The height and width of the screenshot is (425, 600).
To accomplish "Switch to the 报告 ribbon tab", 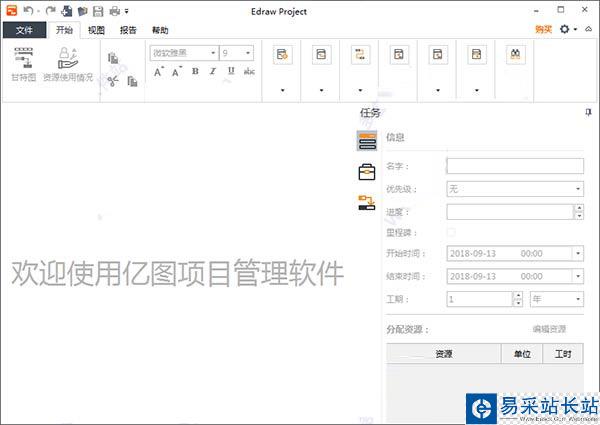I will [x=128, y=30].
